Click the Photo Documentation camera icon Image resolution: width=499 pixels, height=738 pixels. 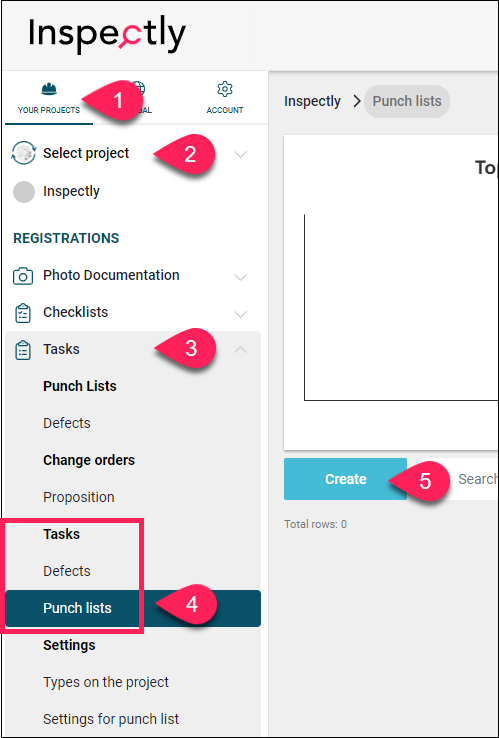(x=23, y=276)
